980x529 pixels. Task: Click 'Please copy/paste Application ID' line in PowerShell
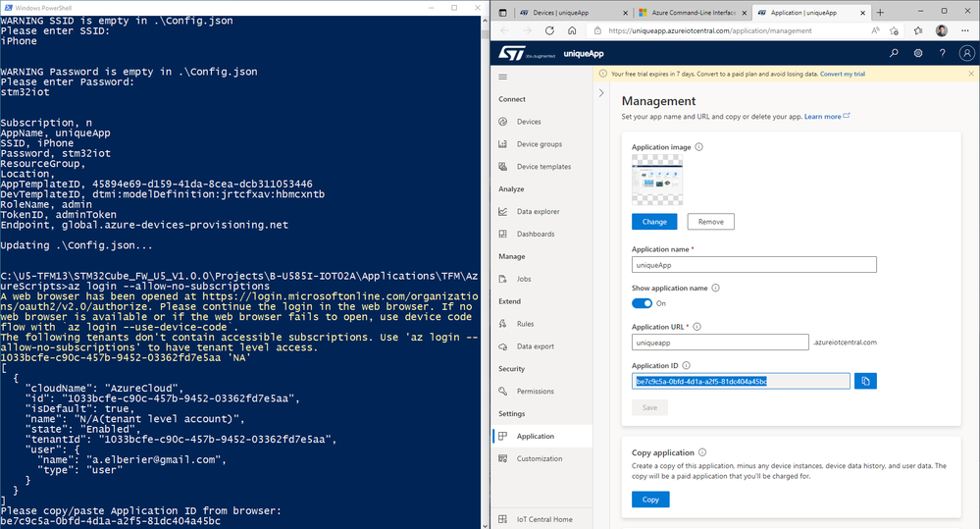pyautogui.click(x=140, y=511)
